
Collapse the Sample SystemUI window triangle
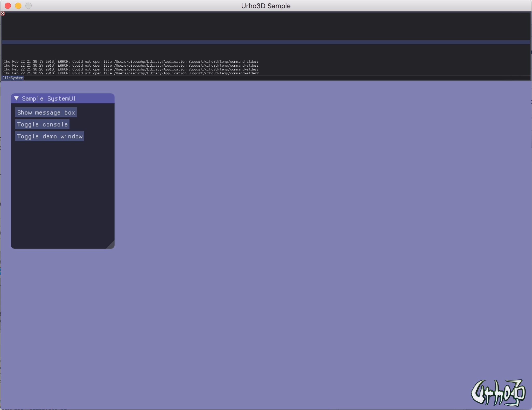click(17, 98)
